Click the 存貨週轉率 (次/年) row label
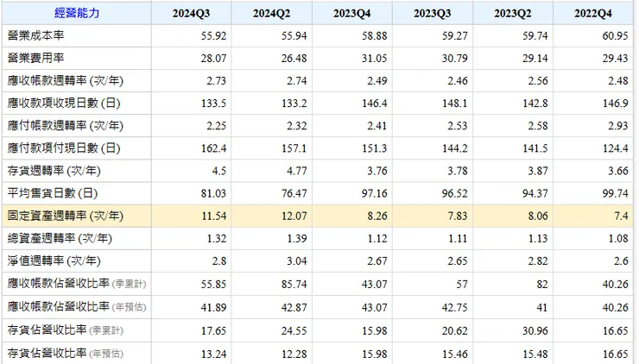The width and height of the screenshot is (639, 364). (x=54, y=171)
